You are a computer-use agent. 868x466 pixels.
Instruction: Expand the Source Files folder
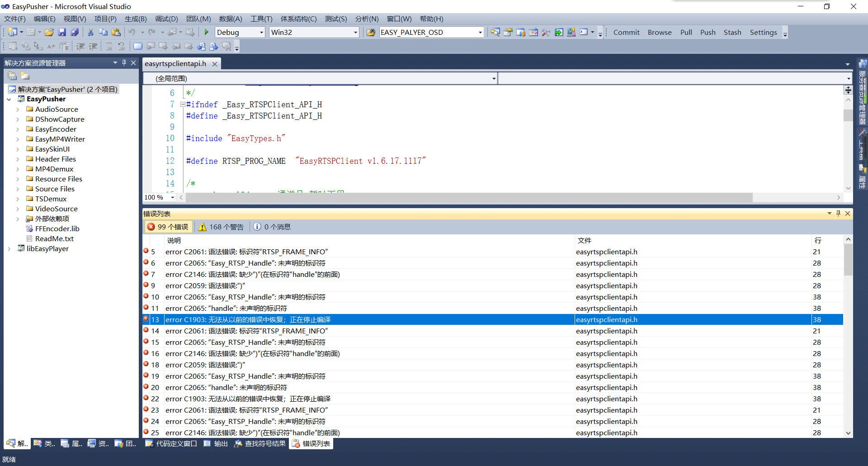coord(18,189)
